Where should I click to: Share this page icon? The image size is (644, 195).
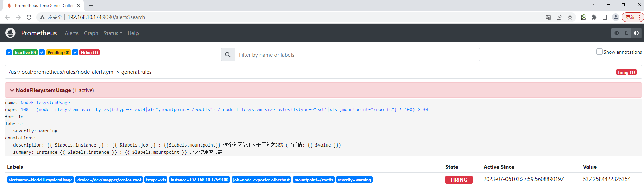pos(559,17)
